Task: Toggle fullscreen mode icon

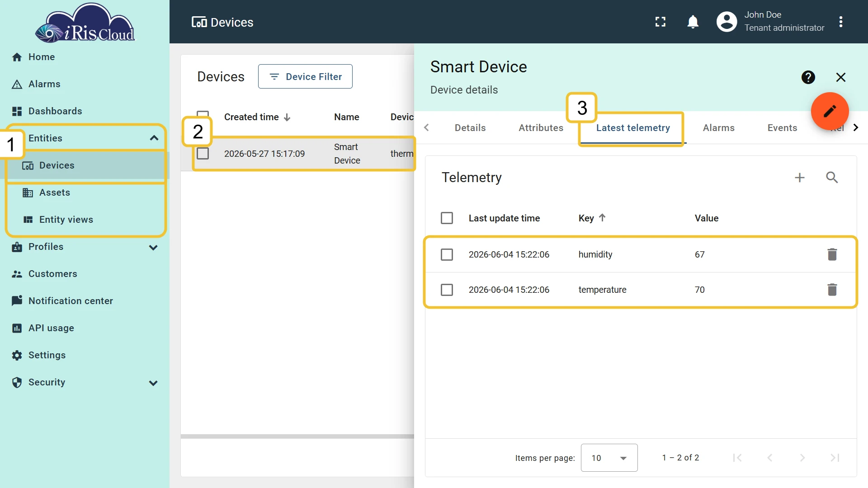Action: tap(660, 22)
